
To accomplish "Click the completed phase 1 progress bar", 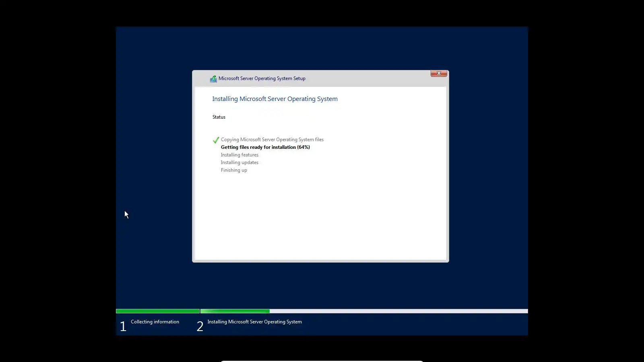I will click(158, 311).
